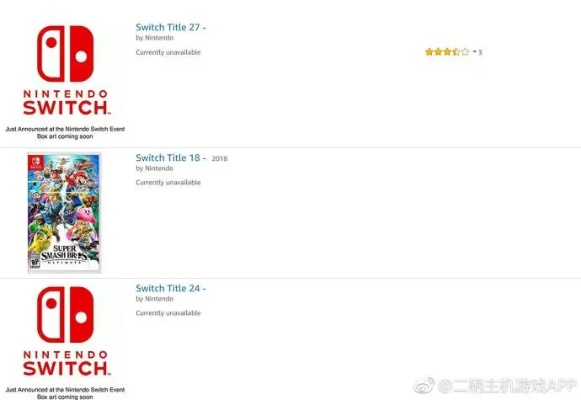
Task: Click 'Currently unavailable' under Switch Title 27
Action: 168,52
